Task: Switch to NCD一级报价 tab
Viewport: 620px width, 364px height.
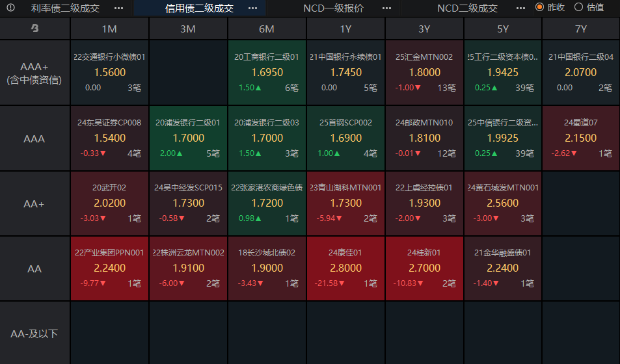Action: pos(333,8)
